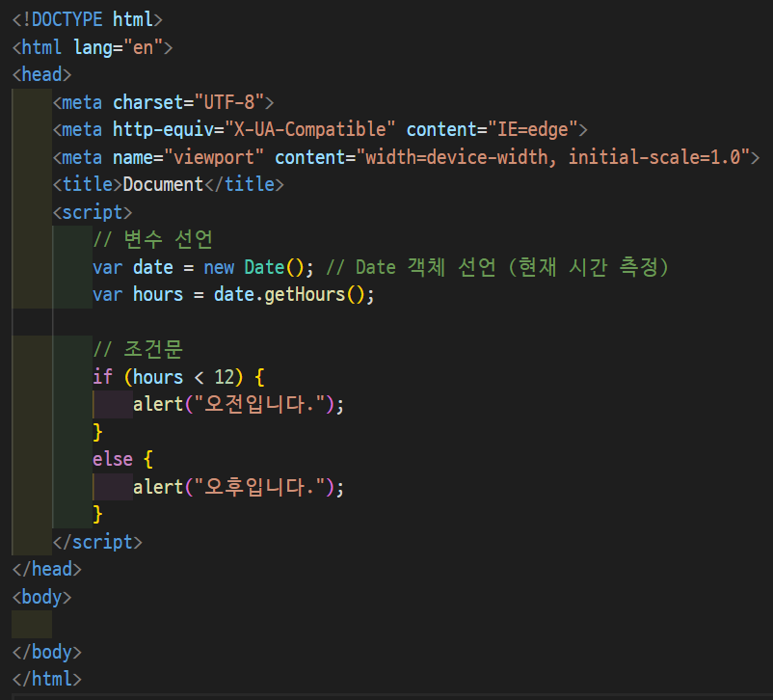Click the viewport meta tag line
The image size is (773, 700).
[406, 157]
